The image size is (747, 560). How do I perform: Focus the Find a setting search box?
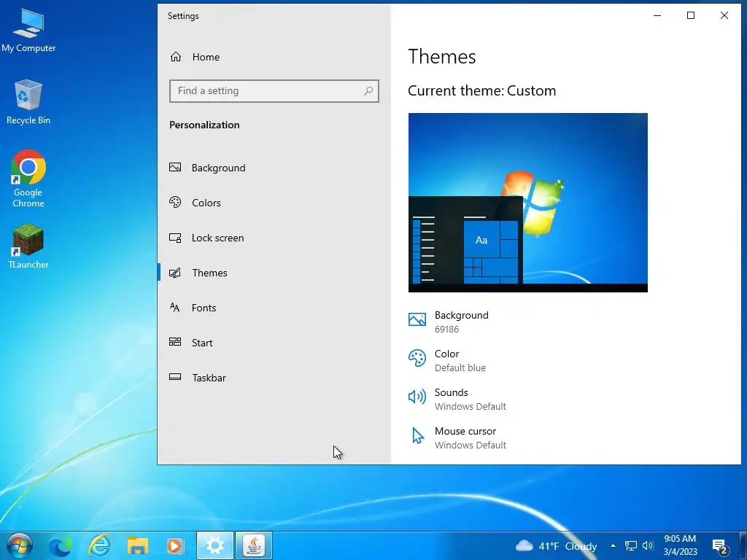tap(274, 91)
